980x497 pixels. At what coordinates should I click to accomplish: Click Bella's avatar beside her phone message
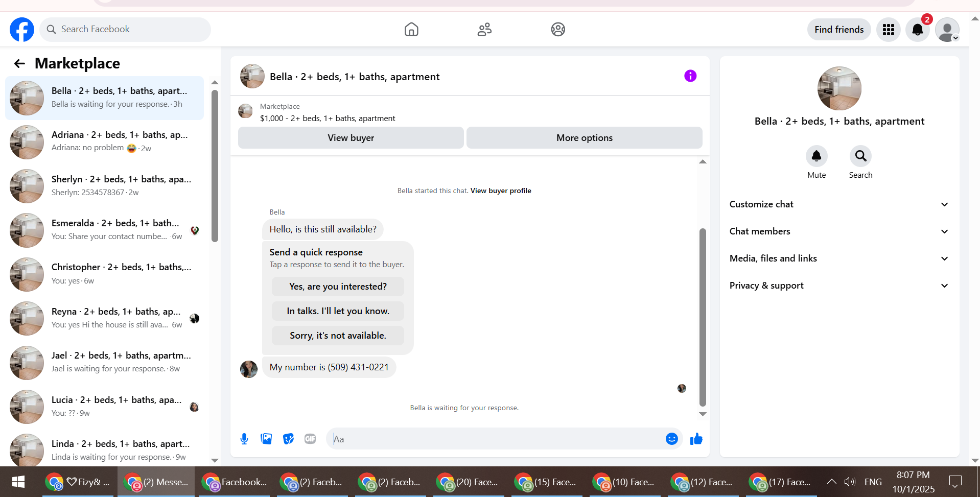point(249,369)
